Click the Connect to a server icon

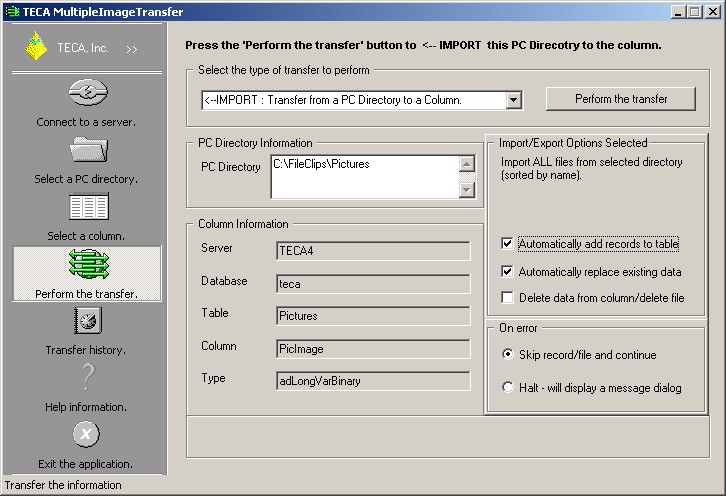[88, 92]
